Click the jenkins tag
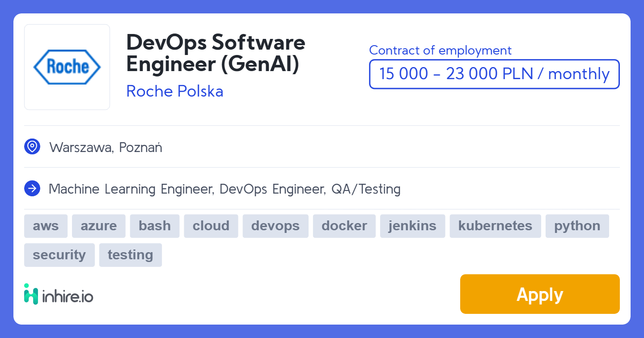The width and height of the screenshot is (644, 338). tap(412, 226)
